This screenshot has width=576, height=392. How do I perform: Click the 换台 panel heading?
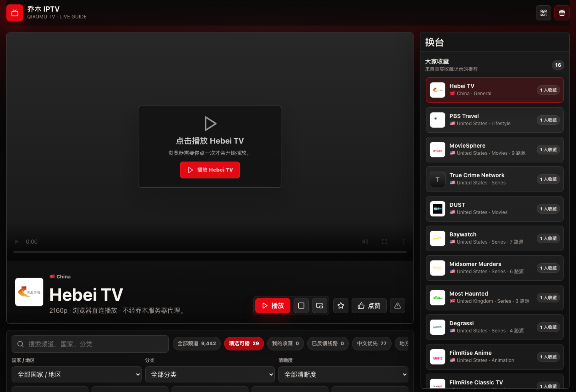(x=434, y=42)
